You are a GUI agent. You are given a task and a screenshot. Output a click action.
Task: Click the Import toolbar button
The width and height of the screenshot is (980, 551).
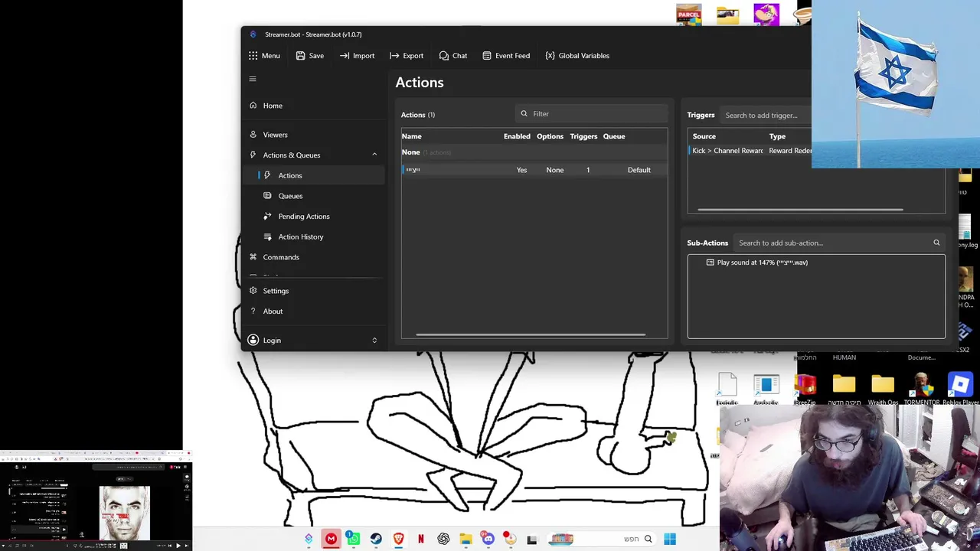(x=357, y=56)
